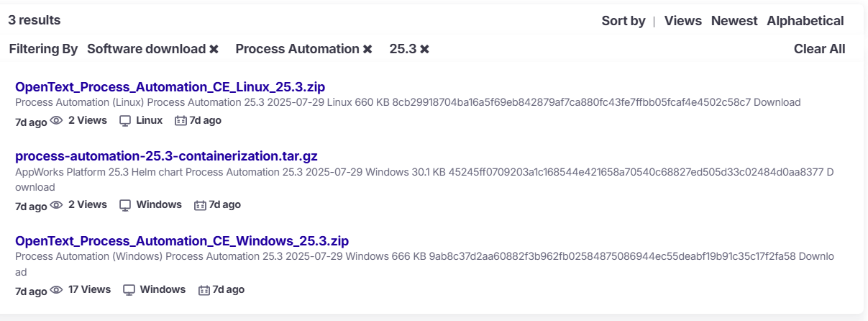Open OpenText_Process_Automation_CE_Windows_25.3.zip link
Image resolution: width=868 pixels, height=321 pixels.
point(181,240)
